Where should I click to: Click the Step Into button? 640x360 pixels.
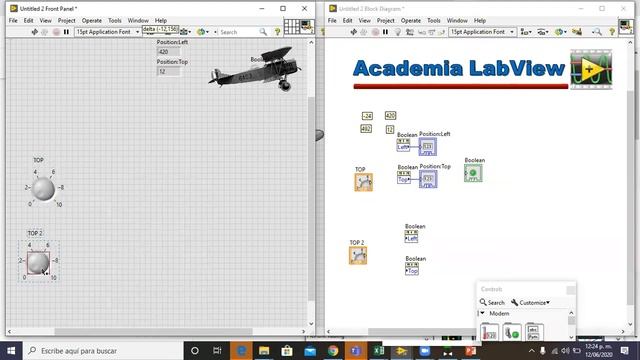point(422,32)
